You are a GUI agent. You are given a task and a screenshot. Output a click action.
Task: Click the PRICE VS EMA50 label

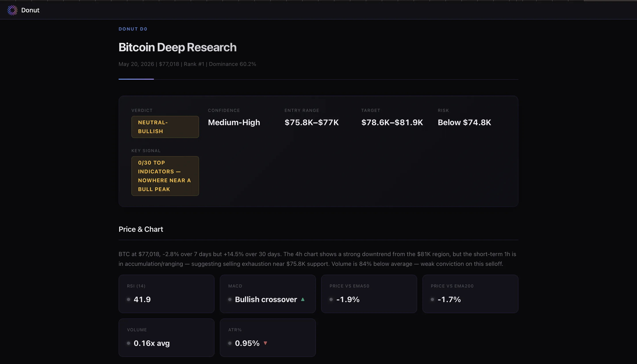[349, 286]
